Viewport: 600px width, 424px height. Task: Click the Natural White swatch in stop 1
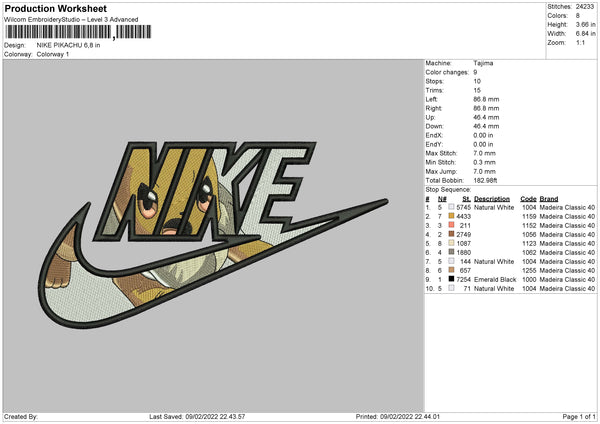click(x=452, y=207)
